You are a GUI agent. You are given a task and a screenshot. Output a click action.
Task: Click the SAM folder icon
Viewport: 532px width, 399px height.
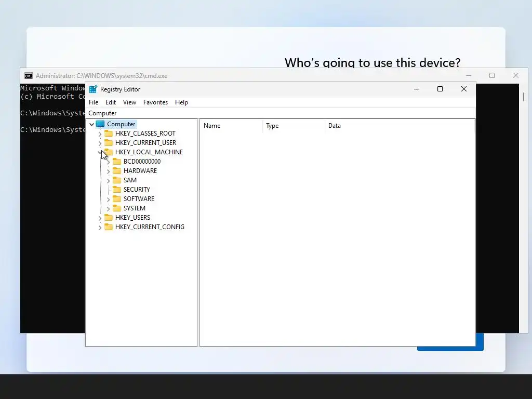117,180
